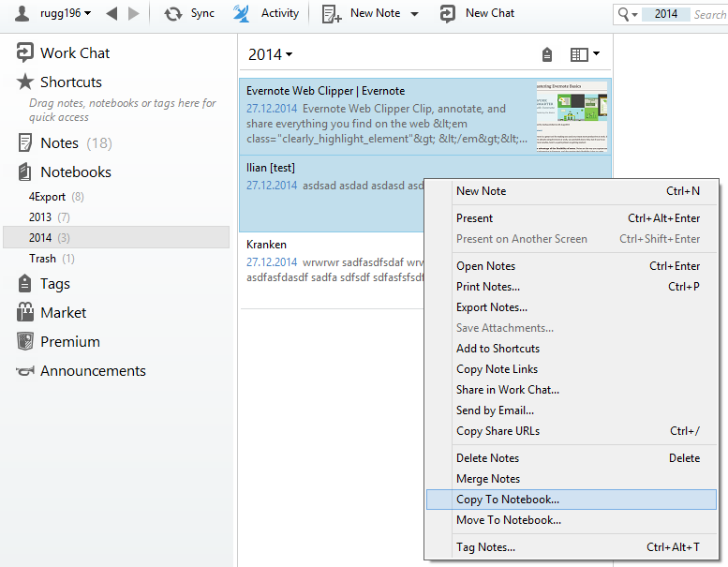Click the 2014 search scope token
The width and height of the screenshot is (728, 567).
(666, 14)
